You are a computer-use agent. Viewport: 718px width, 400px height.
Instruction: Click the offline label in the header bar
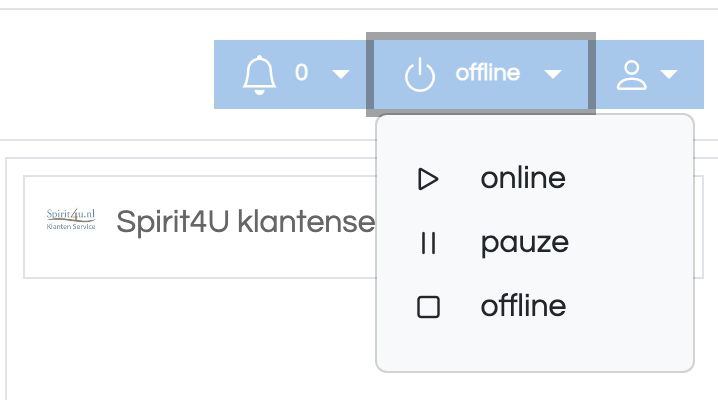point(488,73)
